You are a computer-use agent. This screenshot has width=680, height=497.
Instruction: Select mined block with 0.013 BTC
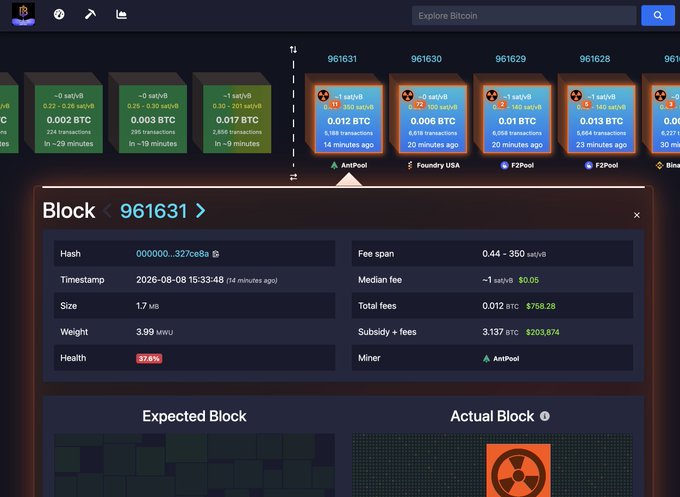click(601, 119)
